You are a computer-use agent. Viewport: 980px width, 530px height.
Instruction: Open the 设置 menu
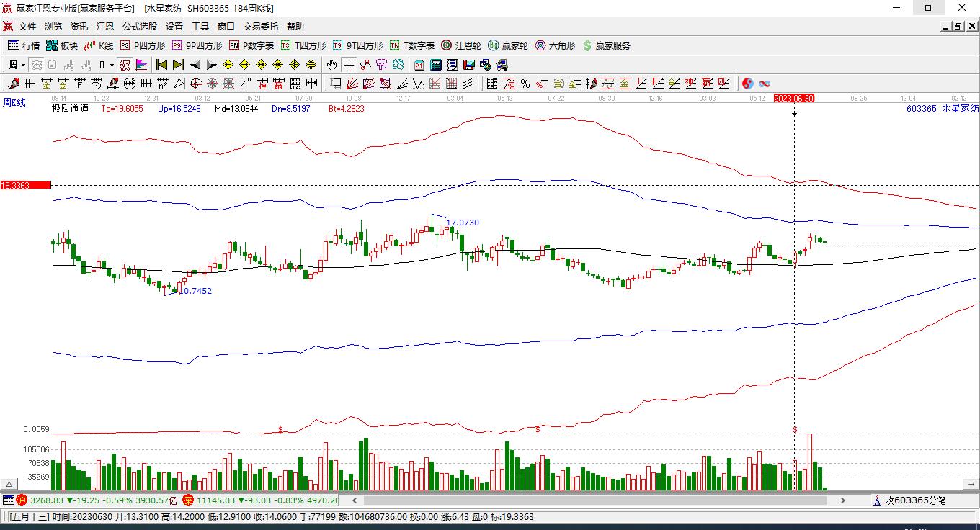click(174, 27)
